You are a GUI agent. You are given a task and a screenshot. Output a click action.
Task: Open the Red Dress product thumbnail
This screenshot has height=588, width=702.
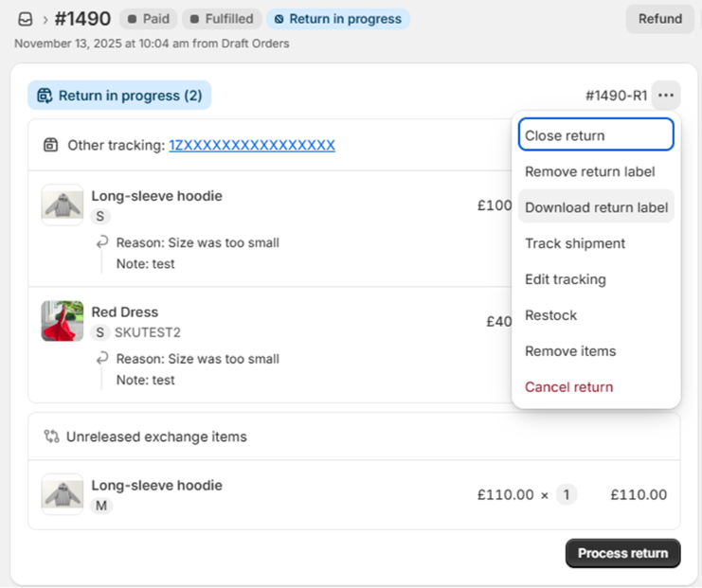click(x=63, y=321)
